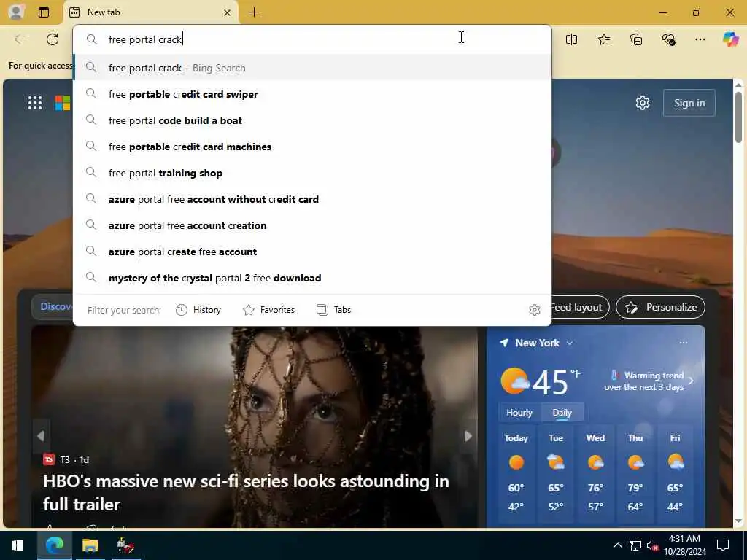Screen dimensions: 747x560
Task: Select 'free portal training shop' suggestion
Action: click(312, 173)
